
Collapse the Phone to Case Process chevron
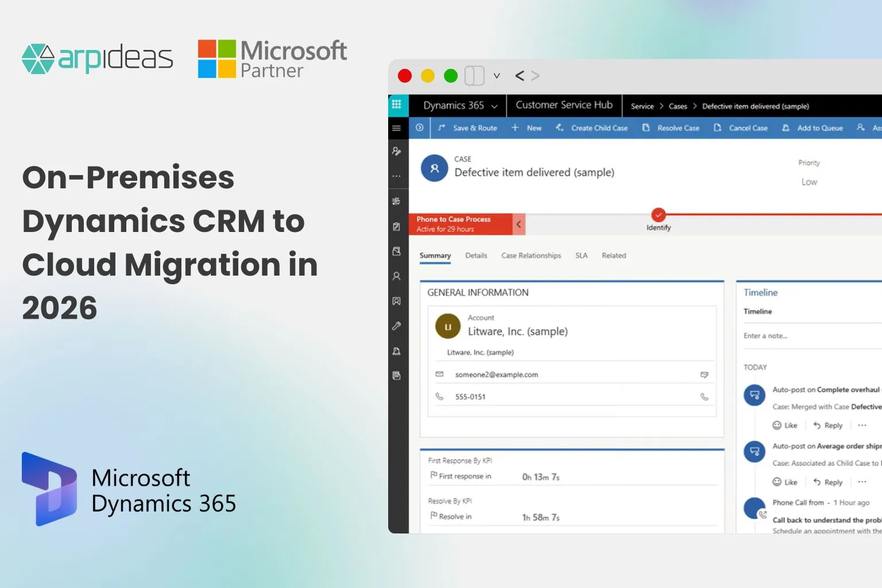[x=519, y=224]
